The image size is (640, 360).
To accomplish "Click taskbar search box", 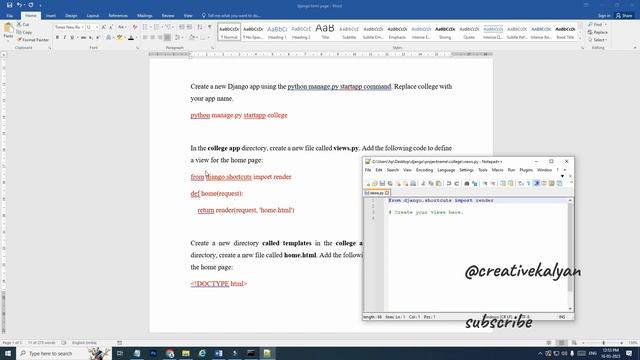I will point(64,353).
